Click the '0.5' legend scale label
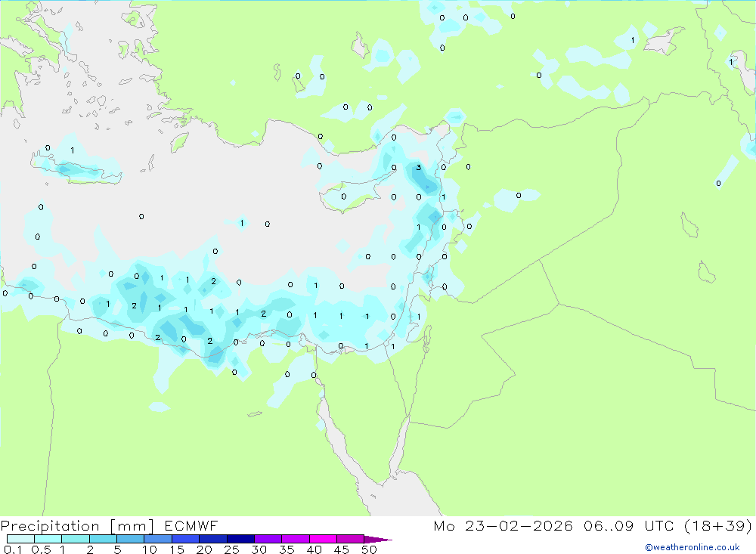The image size is (756, 554). (41, 549)
